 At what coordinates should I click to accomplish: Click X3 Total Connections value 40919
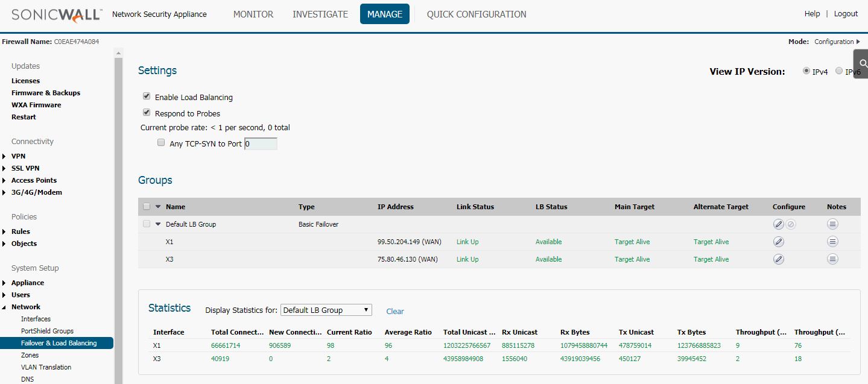click(220, 359)
